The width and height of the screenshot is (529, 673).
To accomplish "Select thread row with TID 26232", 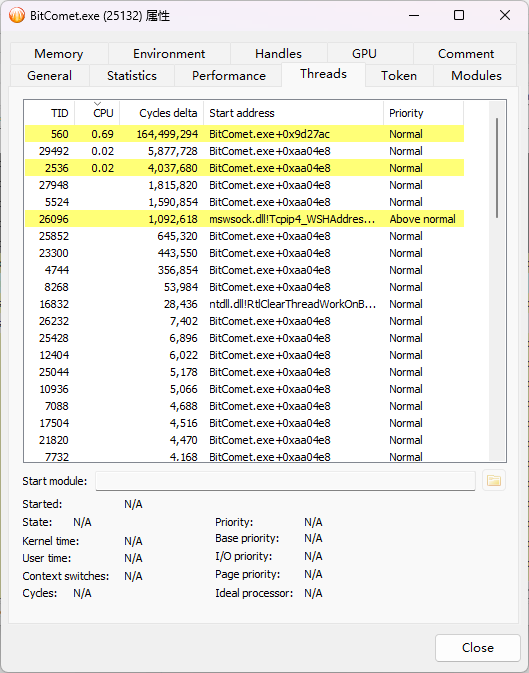I will [x=244, y=321].
